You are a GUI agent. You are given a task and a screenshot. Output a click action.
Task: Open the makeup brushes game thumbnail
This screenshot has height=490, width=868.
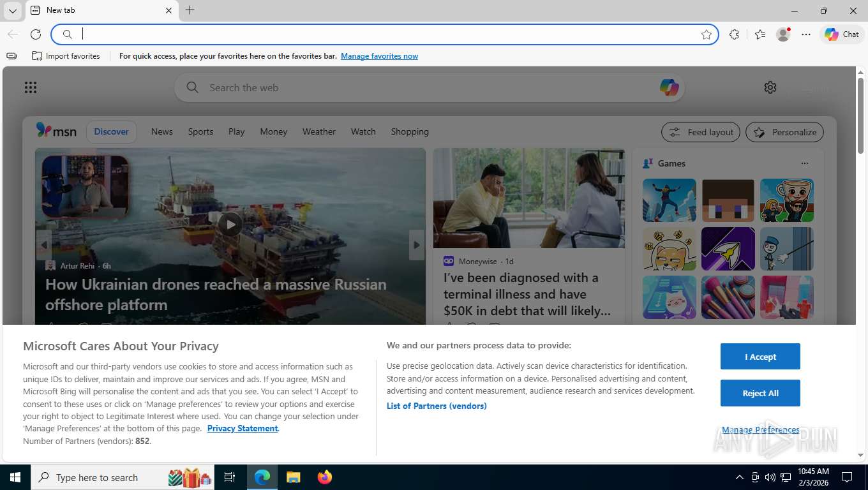coord(728,297)
